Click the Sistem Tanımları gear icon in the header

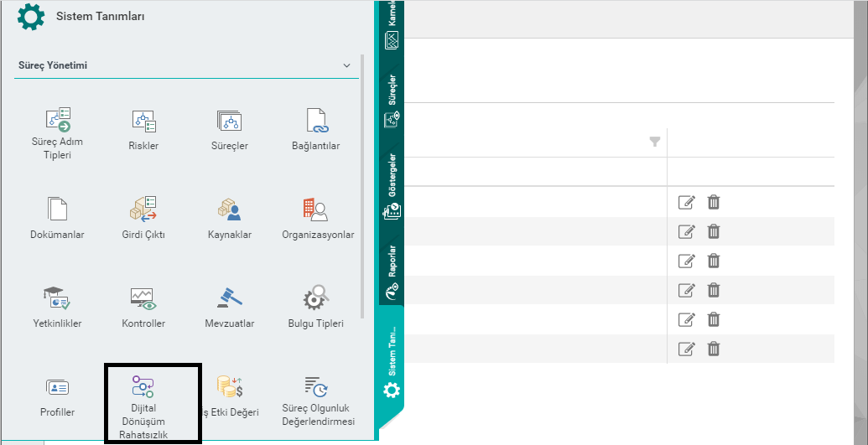[x=31, y=16]
